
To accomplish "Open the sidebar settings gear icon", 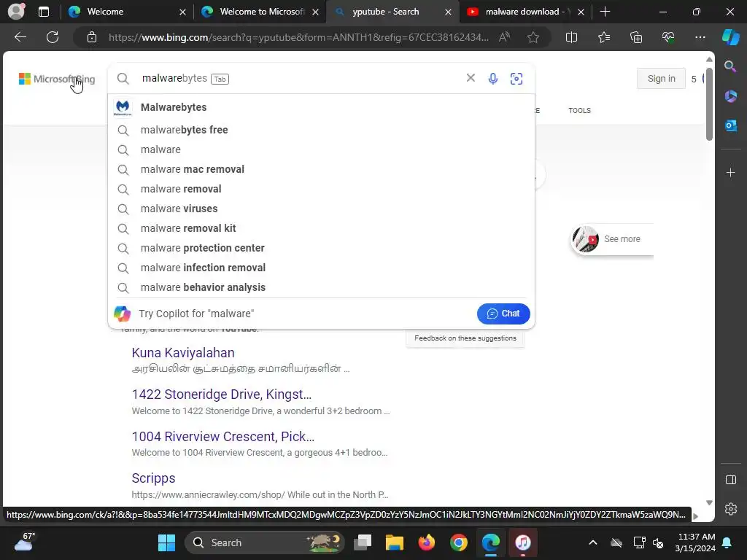I will click(x=731, y=509).
